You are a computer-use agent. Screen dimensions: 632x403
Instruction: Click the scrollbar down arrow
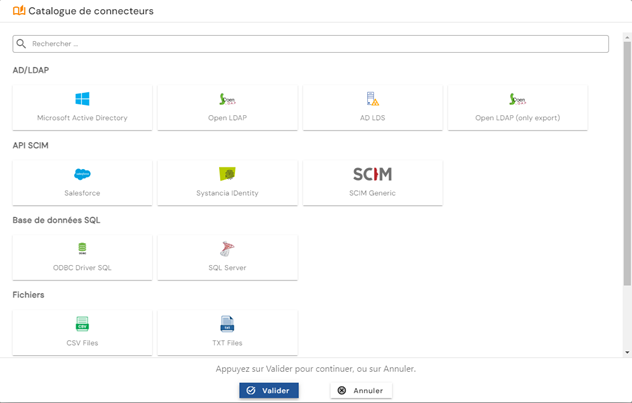[627, 352]
